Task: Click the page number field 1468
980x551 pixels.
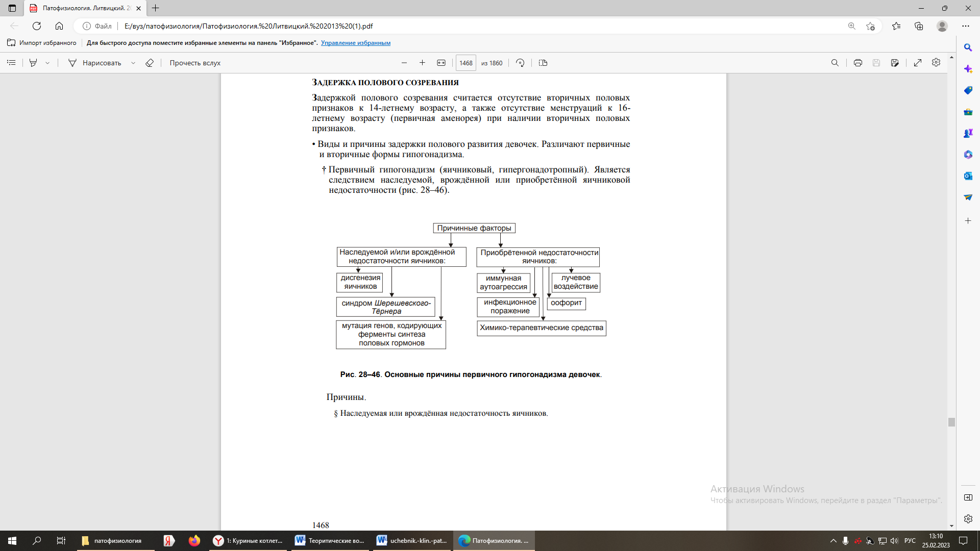Action: pyautogui.click(x=465, y=63)
